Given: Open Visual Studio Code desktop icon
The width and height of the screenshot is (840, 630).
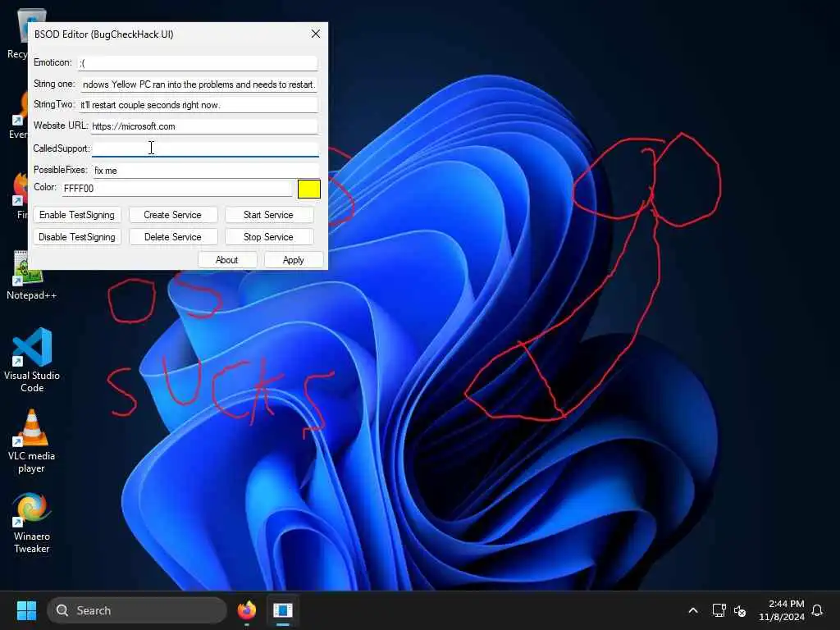Looking at the screenshot, I should point(32,360).
